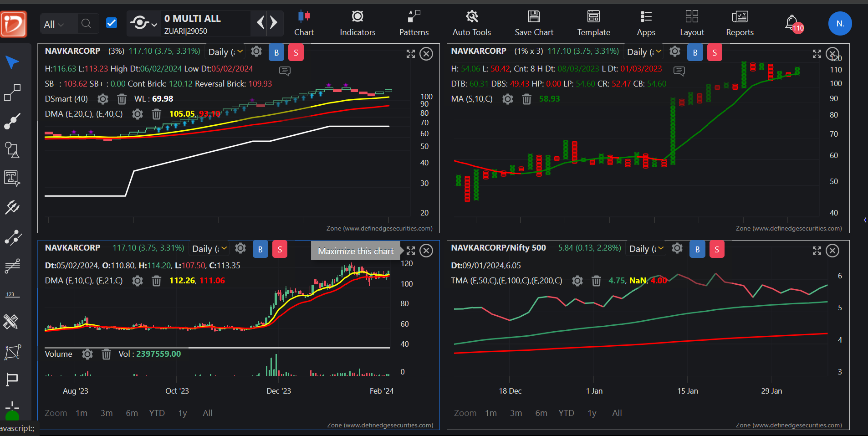Set ratio chart zoom to 1y
The height and width of the screenshot is (436, 868).
point(592,413)
